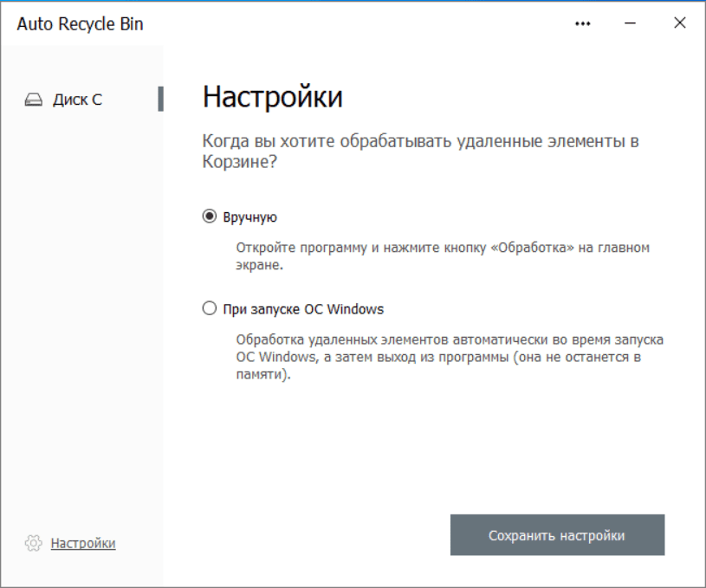Select the Вручную radio button
The height and width of the screenshot is (588, 706).
209,217
